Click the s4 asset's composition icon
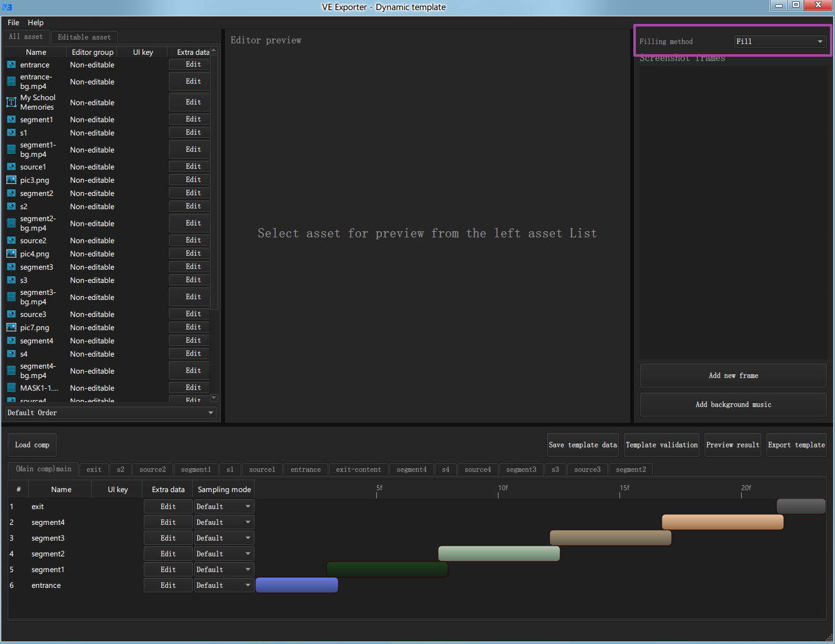835x644 pixels. point(11,354)
